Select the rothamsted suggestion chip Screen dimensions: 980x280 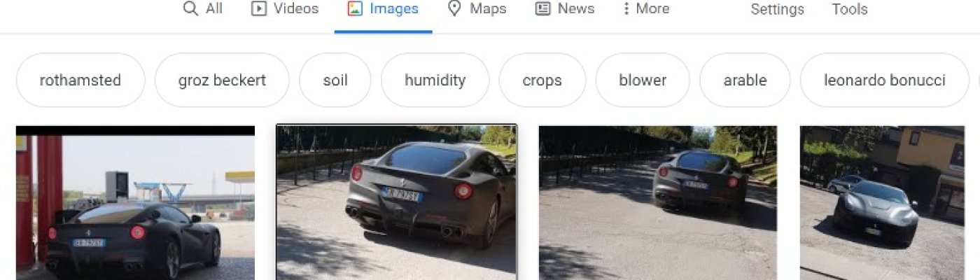pyautogui.click(x=80, y=80)
